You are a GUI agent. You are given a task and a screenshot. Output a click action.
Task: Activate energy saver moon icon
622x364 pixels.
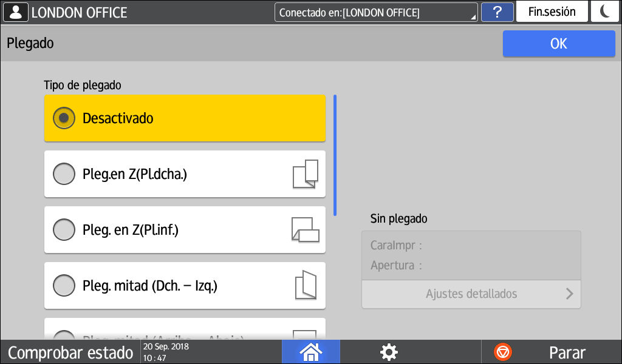tap(605, 12)
